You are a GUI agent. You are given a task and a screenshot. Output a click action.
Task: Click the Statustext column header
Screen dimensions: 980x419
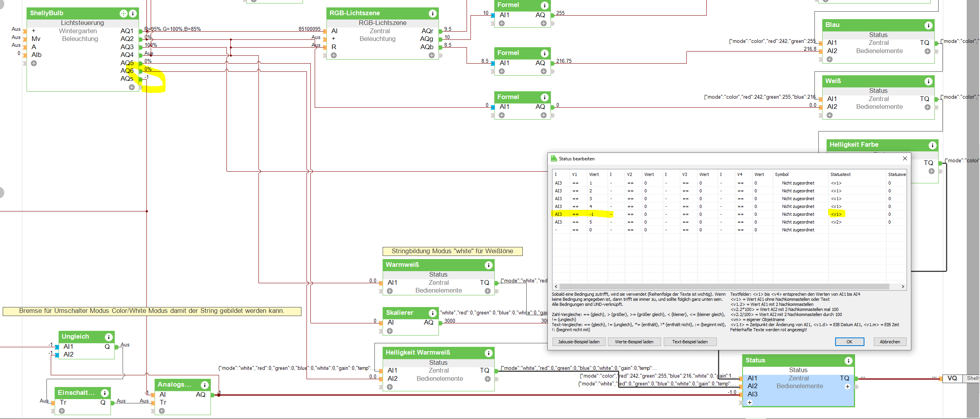[x=857, y=174]
